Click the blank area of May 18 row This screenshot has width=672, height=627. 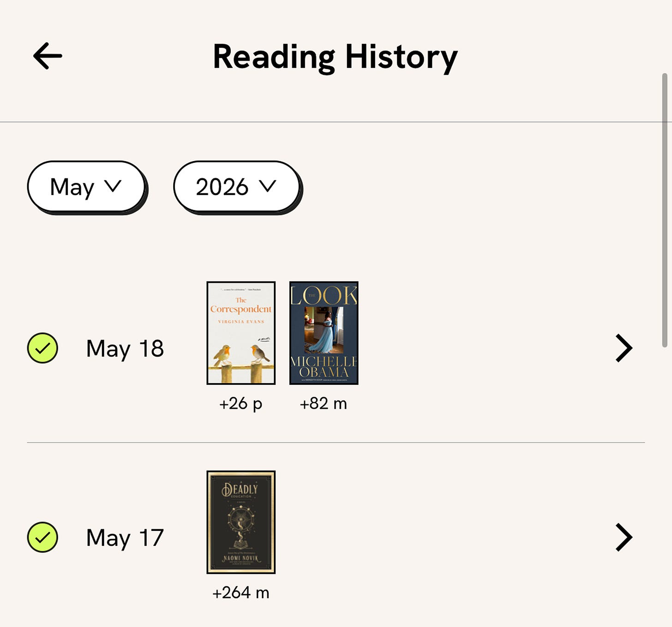[x=485, y=348]
